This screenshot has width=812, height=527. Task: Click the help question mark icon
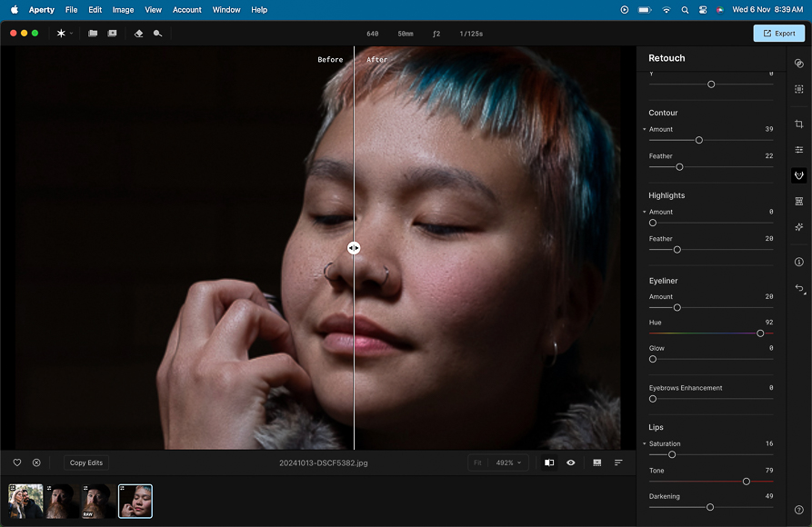click(x=799, y=510)
